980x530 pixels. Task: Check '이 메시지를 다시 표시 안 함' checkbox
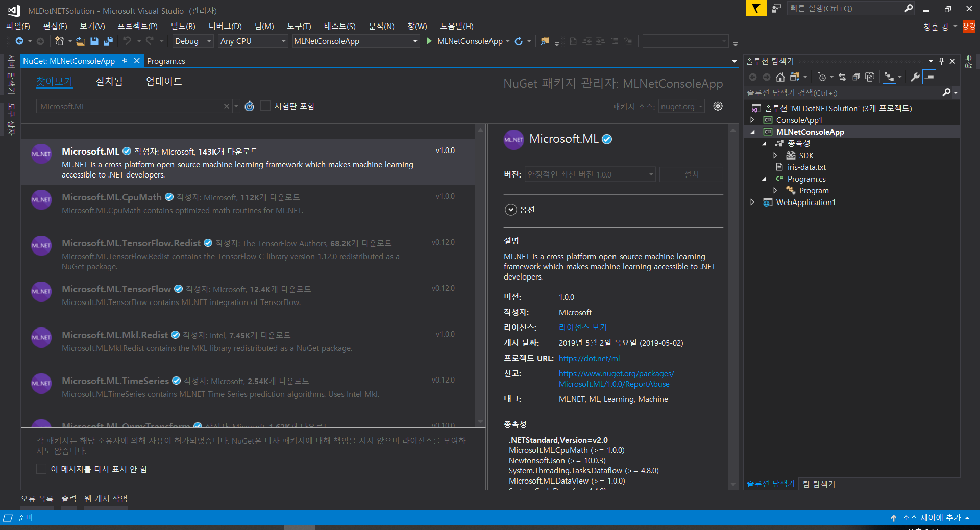[x=41, y=469]
